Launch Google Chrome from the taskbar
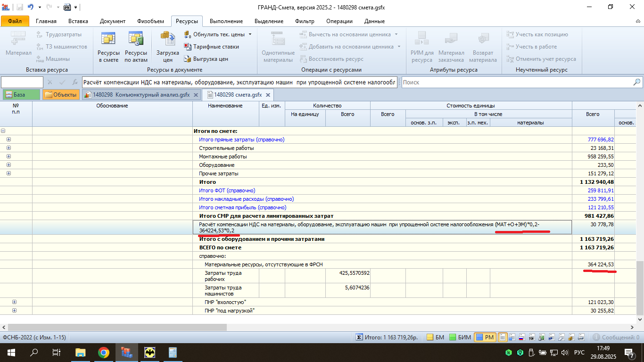The width and height of the screenshot is (644, 362). 104,352
